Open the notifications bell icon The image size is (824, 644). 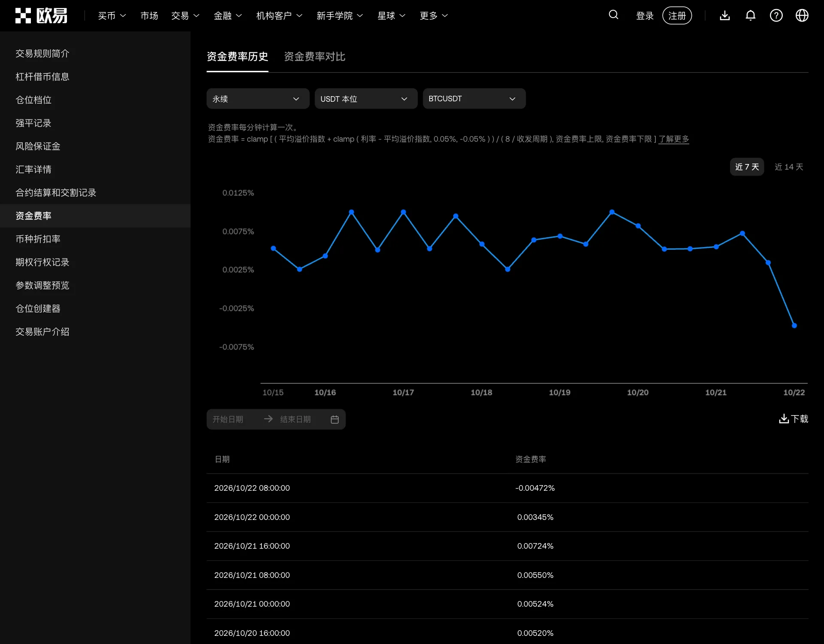(x=750, y=15)
